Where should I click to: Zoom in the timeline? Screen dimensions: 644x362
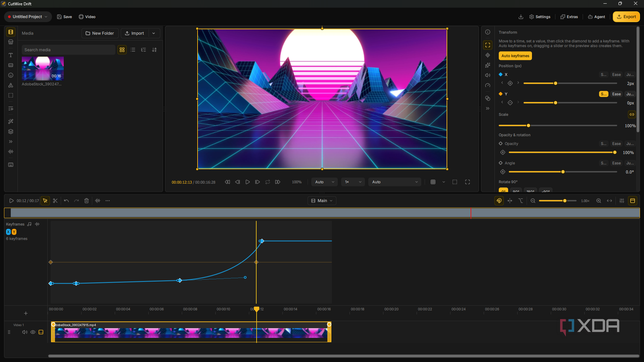click(x=598, y=201)
